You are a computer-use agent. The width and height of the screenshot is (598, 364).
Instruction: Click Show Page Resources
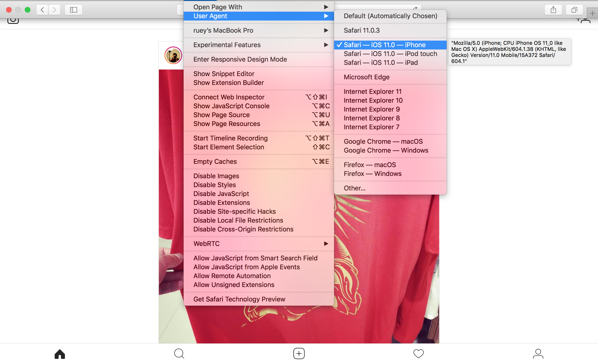[259, 124]
